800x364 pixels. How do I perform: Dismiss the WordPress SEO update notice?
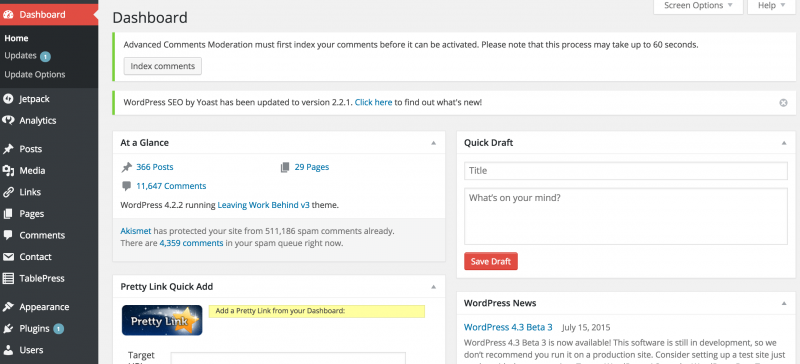tap(783, 103)
